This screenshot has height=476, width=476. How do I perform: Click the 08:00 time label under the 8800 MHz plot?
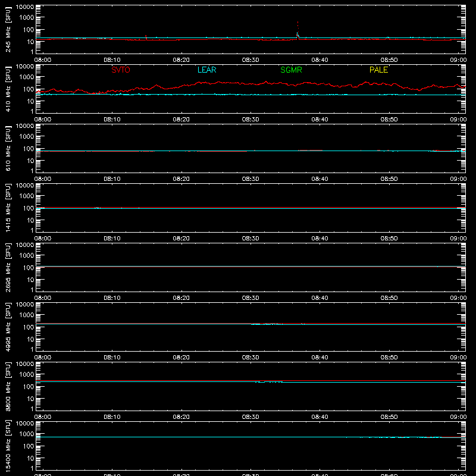tap(43, 417)
